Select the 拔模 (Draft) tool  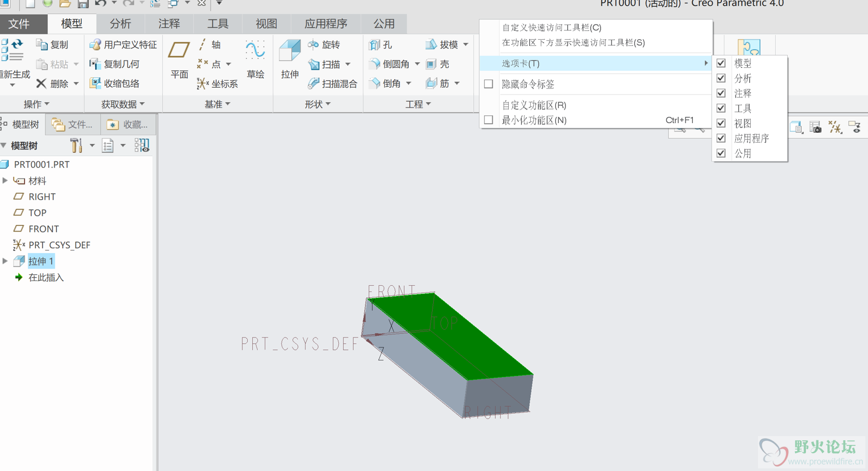[442, 45]
